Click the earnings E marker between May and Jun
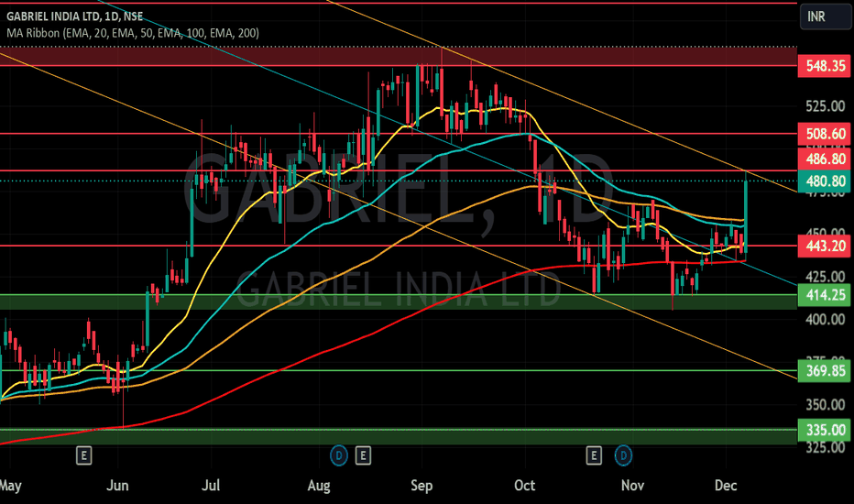The height and width of the screenshot is (504, 854). [x=83, y=455]
